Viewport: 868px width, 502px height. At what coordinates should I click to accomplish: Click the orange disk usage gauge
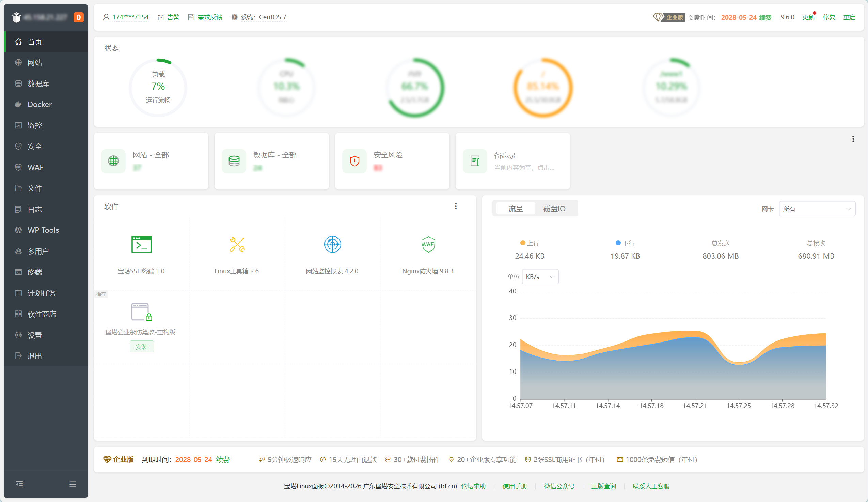point(543,88)
